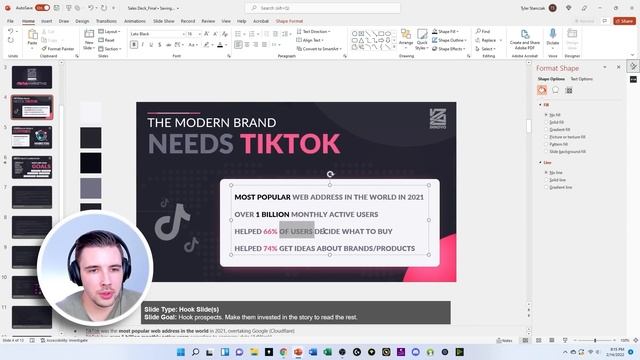Switch to the Insert ribbon tab
The image size is (640, 360).
[47, 21]
